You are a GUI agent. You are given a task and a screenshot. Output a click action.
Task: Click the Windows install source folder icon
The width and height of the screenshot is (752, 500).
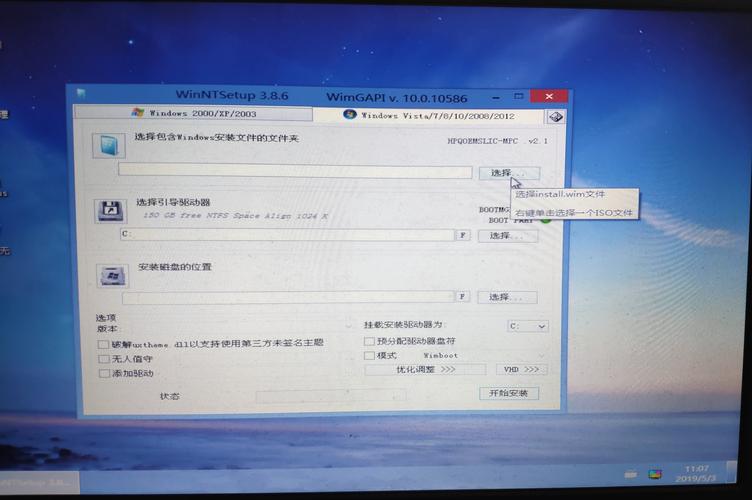point(109,145)
